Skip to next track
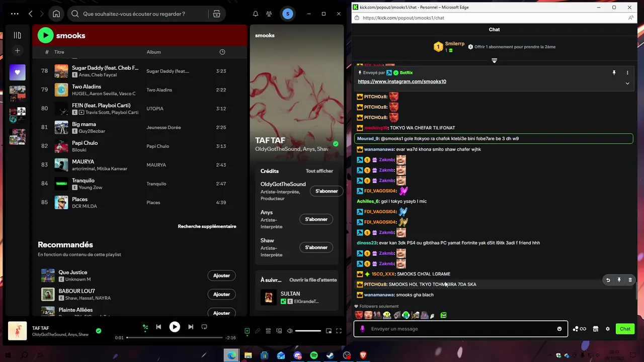644x362 pixels. [191, 327]
